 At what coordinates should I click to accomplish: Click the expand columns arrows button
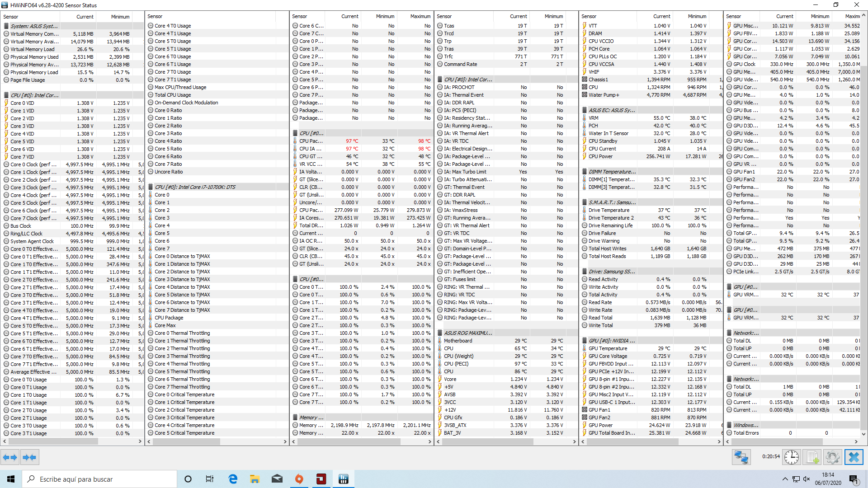10,457
